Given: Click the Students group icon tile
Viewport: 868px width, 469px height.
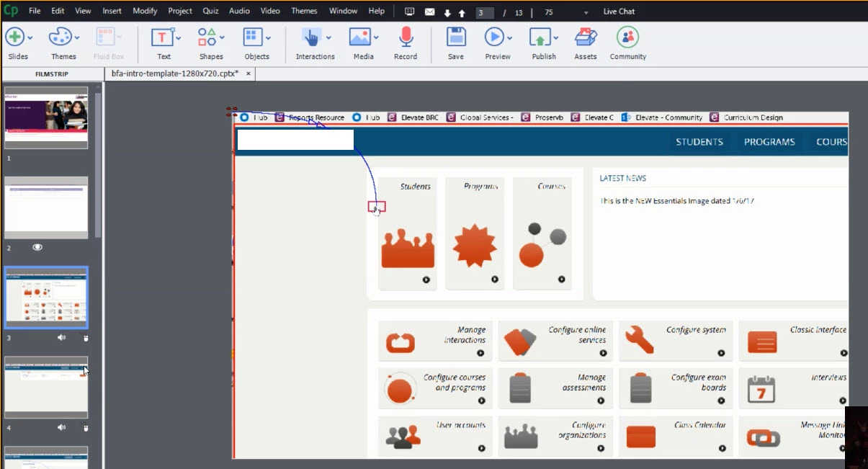Looking at the screenshot, I should tap(408, 249).
